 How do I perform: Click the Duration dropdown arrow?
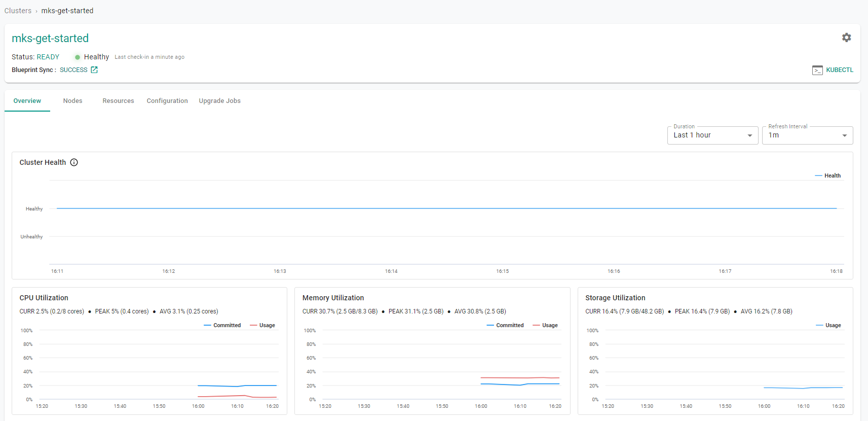[x=749, y=135]
